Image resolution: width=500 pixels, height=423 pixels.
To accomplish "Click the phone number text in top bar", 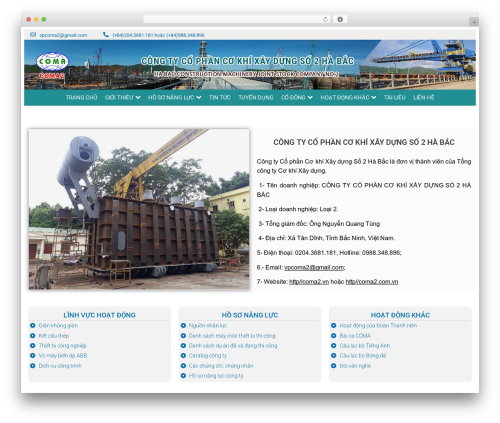I will tap(158, 35).
